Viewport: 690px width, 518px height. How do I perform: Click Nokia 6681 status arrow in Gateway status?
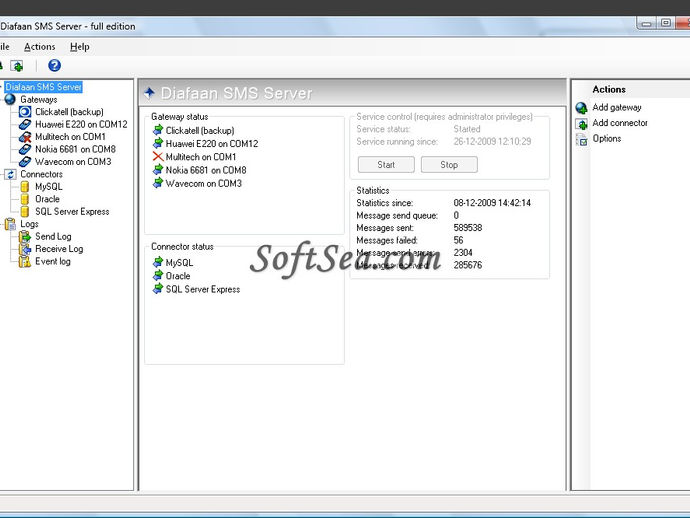(x=158, y=169)
